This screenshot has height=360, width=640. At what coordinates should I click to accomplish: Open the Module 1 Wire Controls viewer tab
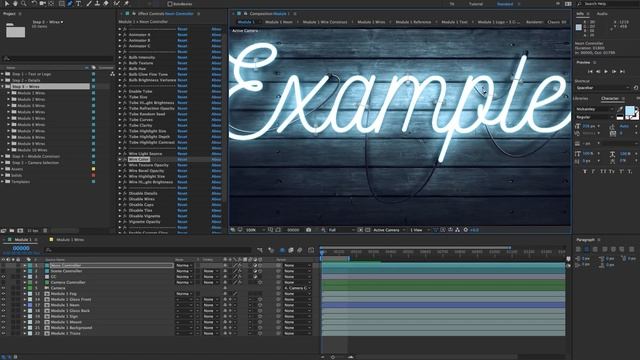[x=325, y=22]
